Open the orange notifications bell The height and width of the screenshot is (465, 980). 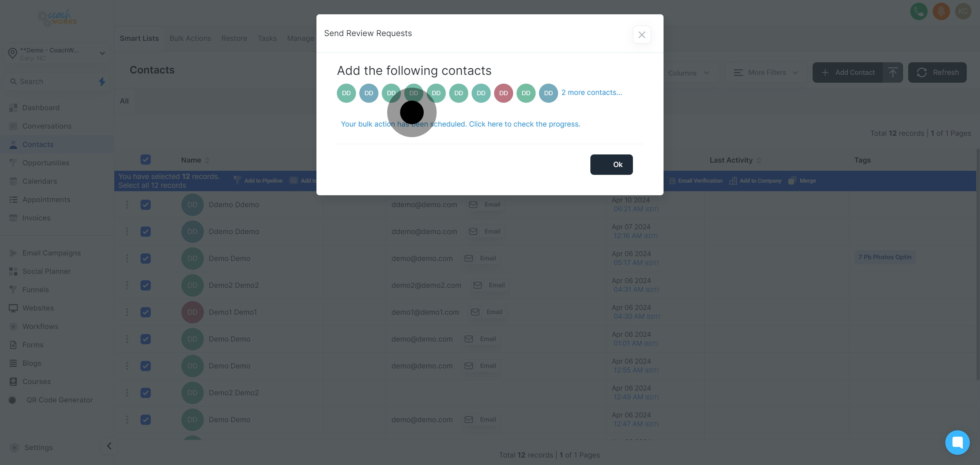tap(941, 12)
